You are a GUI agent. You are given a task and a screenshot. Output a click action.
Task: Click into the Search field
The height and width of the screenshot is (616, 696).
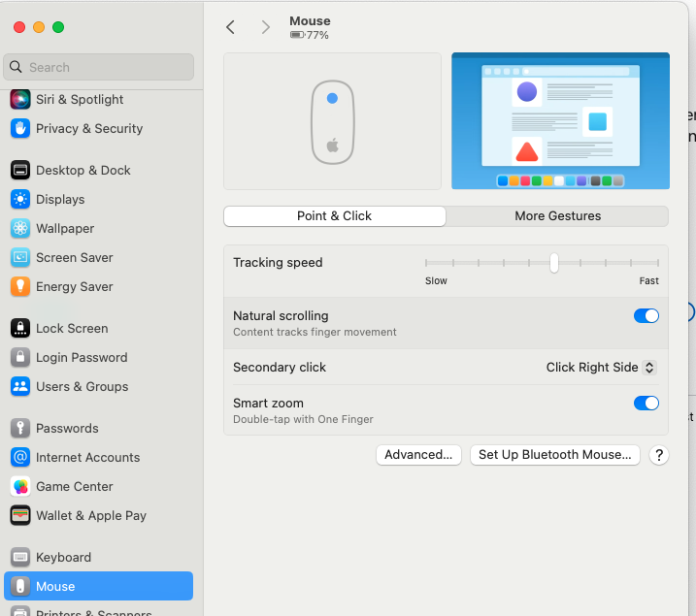coord(99,67)
